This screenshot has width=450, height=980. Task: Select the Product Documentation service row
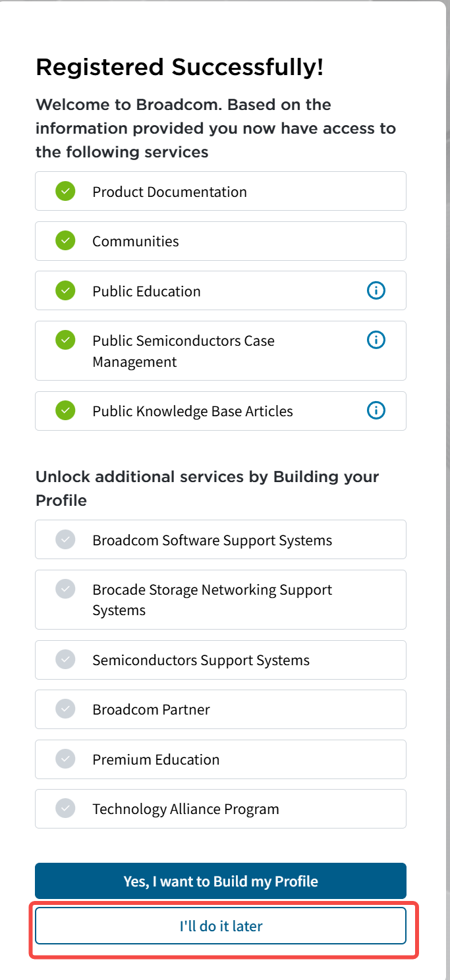pyautogui.click(x=221, y=191)
